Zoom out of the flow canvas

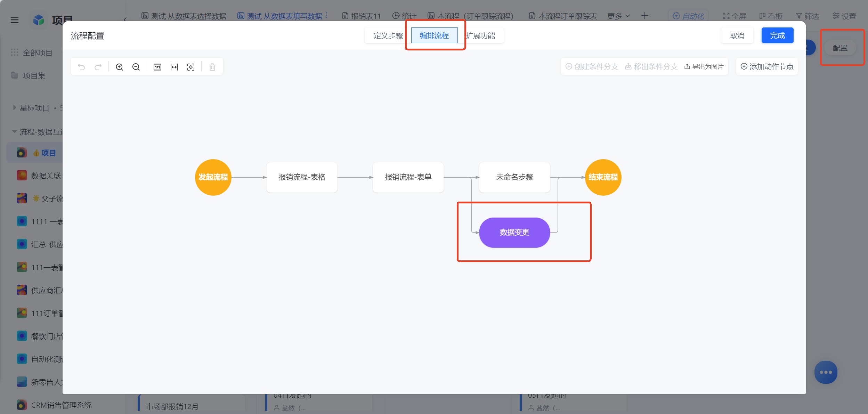tap(136, 67)
